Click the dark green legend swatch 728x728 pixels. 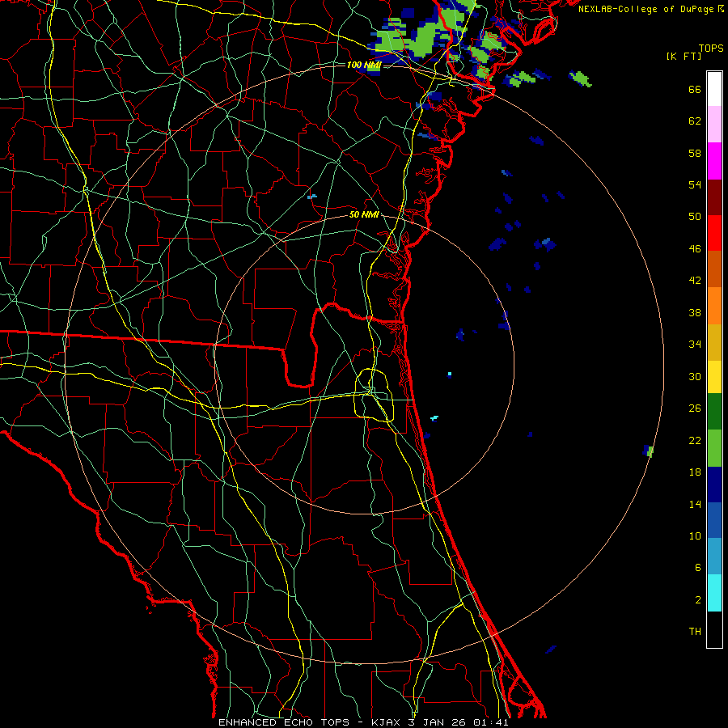pyautogui.click(x=714, y=412)
